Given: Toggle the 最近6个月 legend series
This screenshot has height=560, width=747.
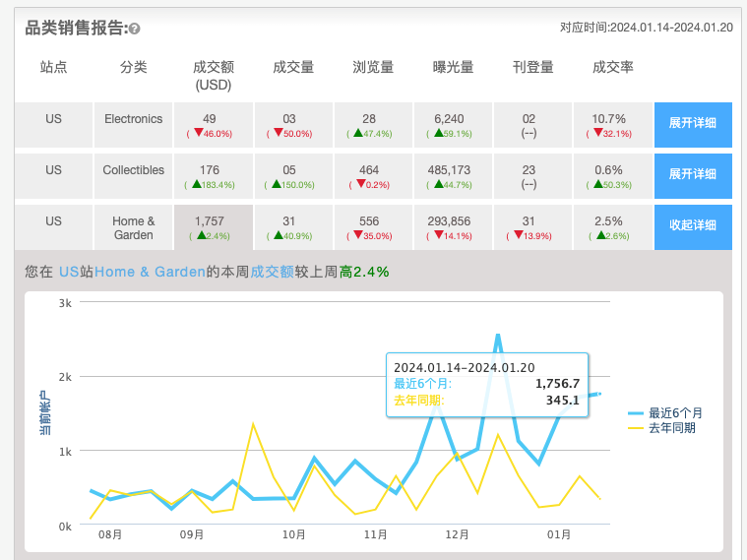Looking at the screenshot, I should click(x=665, y=412).
